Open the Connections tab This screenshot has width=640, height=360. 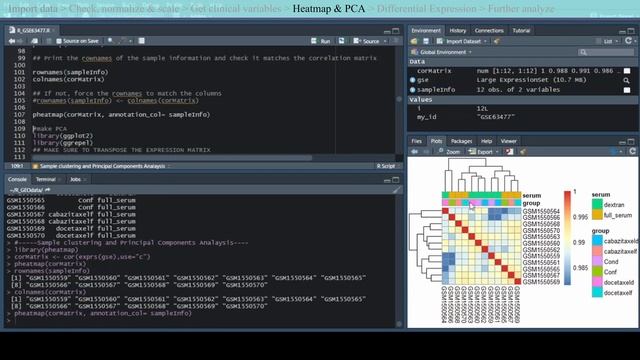(489, 31)
